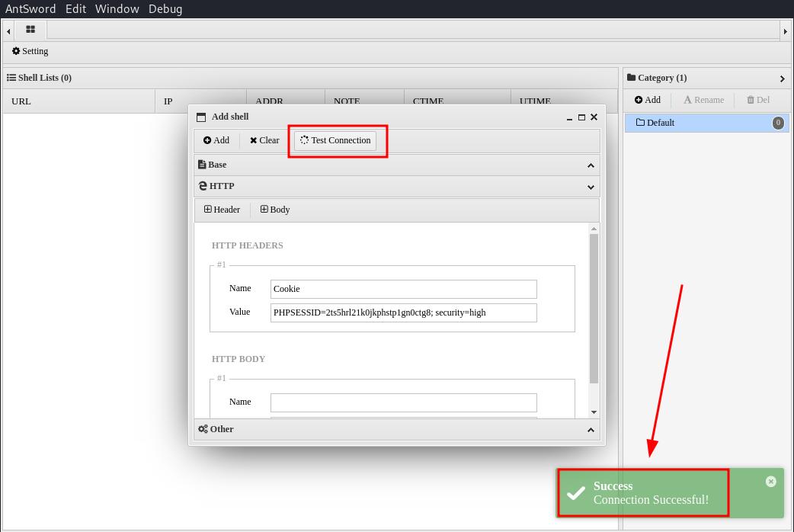Viewport: 794px width, 532px height.
Task: Click the header Name field containing Cookie
Action: tap(404, 289)
